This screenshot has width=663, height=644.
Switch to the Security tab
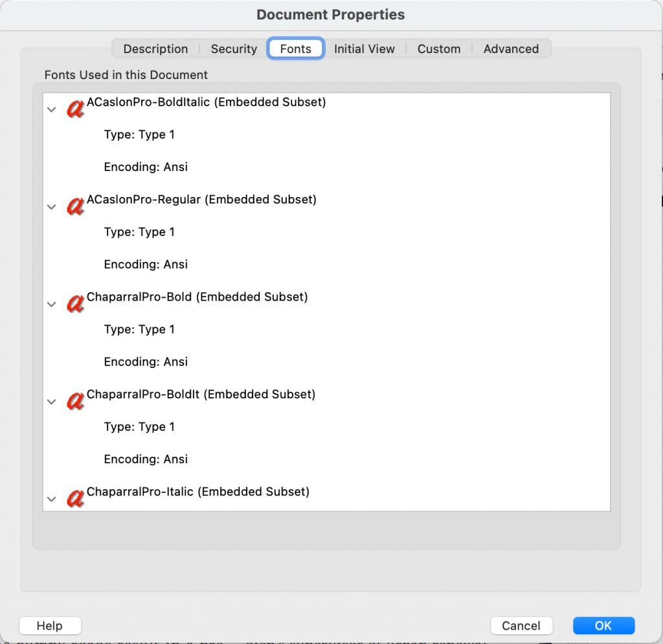pyautogui.click(x=233, y=49)
